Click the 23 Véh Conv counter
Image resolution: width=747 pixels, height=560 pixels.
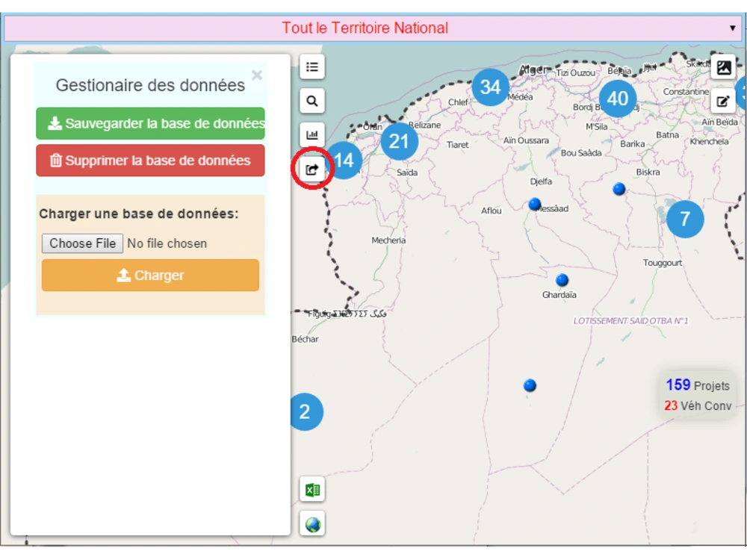coord(698,405)
